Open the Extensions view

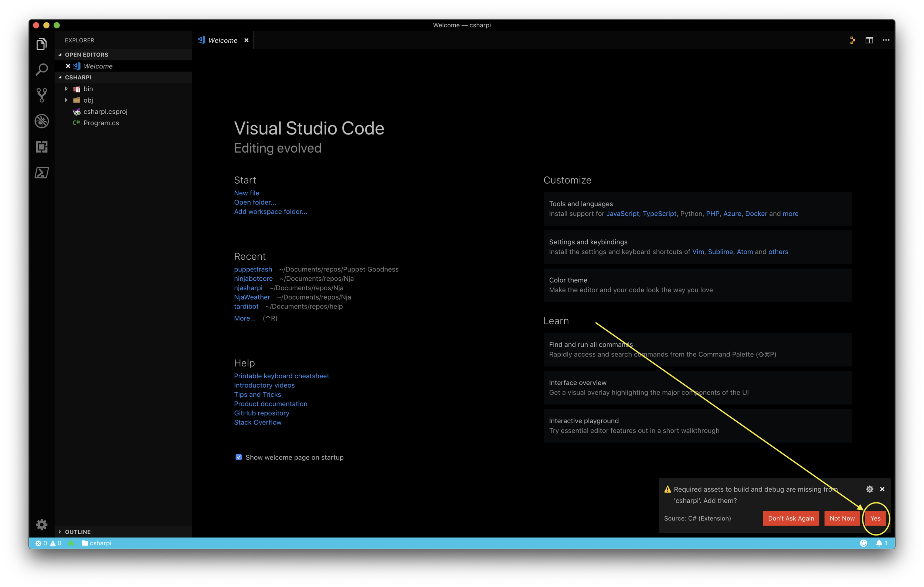(41, 147)
